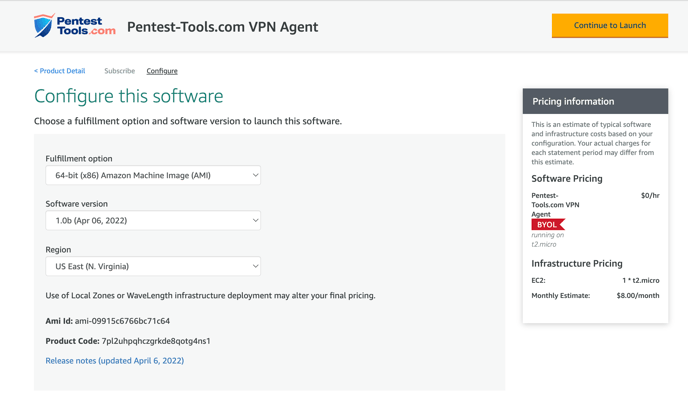Click Continue to Launch button
This screenshot has height=399, width=688.
click(x=610, y=25)
